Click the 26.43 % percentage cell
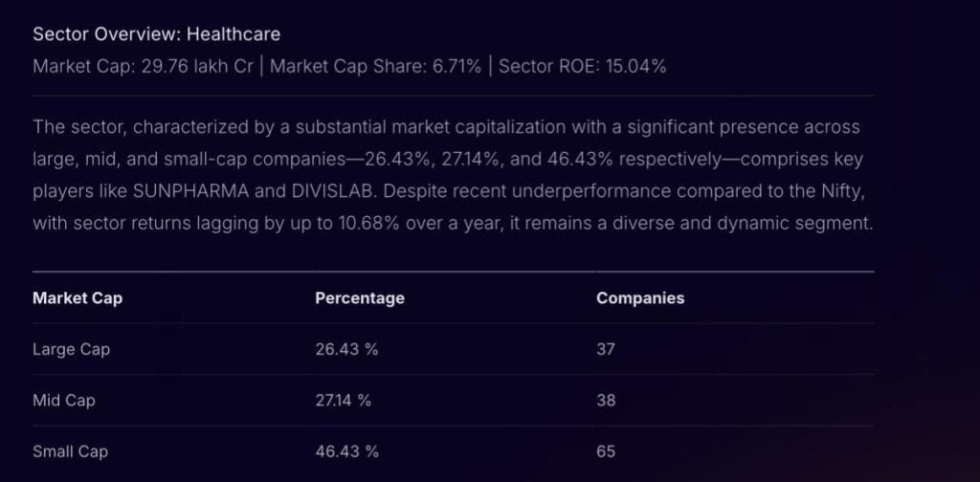980x482 pixels. (346, 349)
